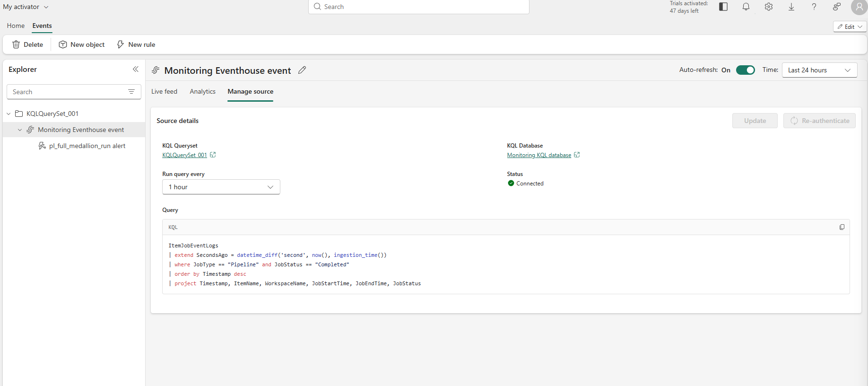
Task: Open Monitoring KQL database external link icon
Action: point(577,155)
